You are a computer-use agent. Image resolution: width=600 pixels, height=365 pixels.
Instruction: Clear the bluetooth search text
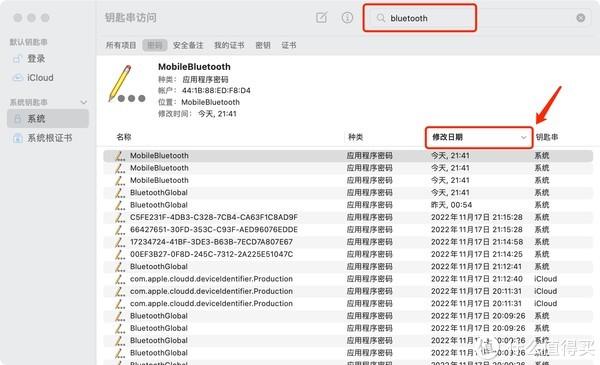[580, 18]
